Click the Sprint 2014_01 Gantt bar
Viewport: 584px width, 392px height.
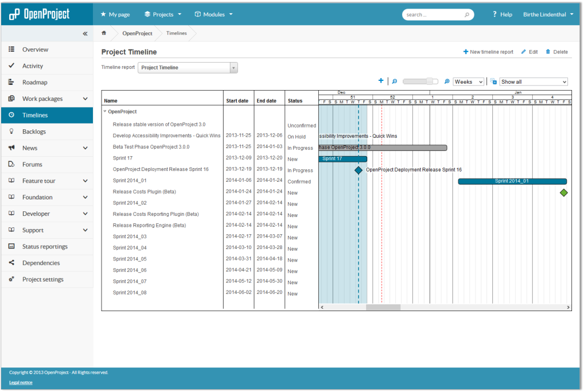tap(513, 181)
